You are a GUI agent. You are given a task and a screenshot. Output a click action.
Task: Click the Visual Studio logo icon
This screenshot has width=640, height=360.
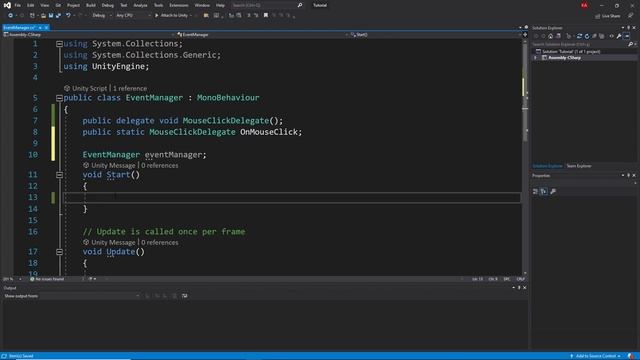click(x=7, y=5)
